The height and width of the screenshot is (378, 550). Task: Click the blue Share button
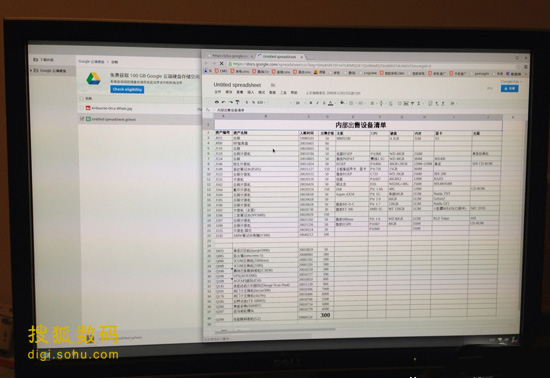[x=510, y=88]
